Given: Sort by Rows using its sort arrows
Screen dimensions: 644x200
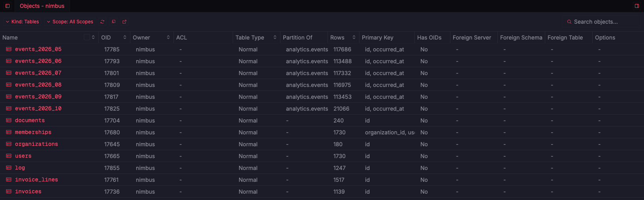Looking at the screenshot, I should (x=354, y=37).
